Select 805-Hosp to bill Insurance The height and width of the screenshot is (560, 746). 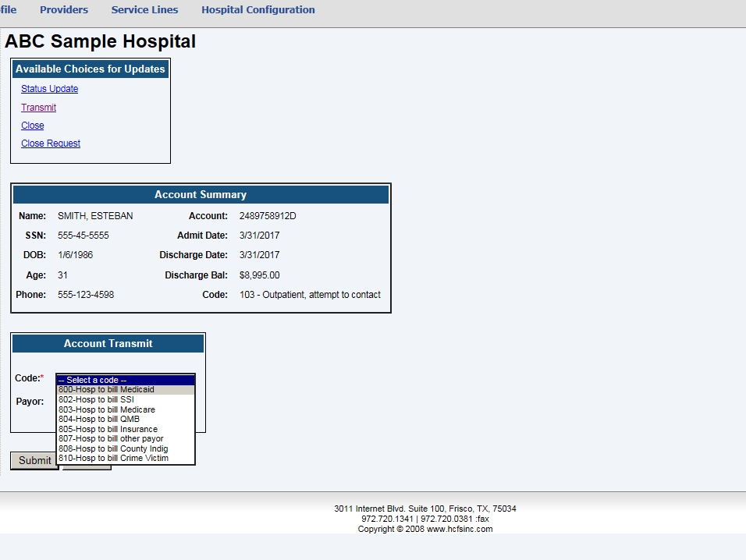[x=125, y=429]
